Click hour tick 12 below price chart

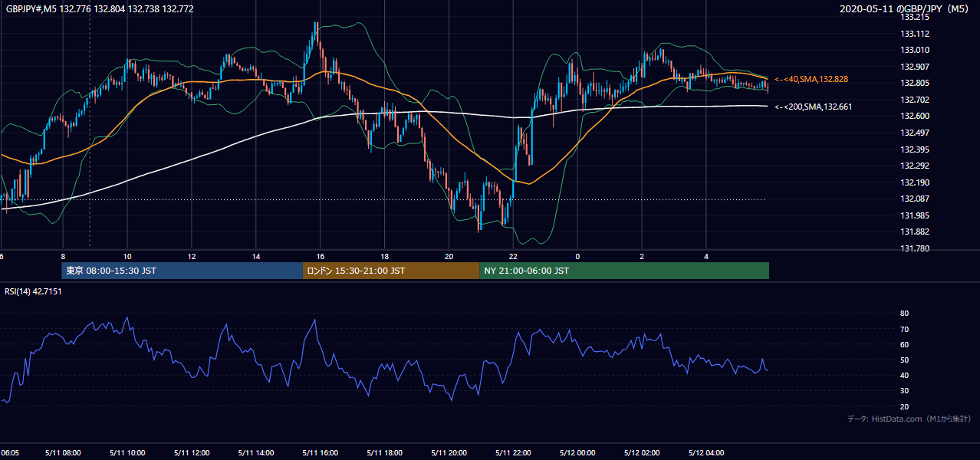pyautogui.click(x=192, y=256)
